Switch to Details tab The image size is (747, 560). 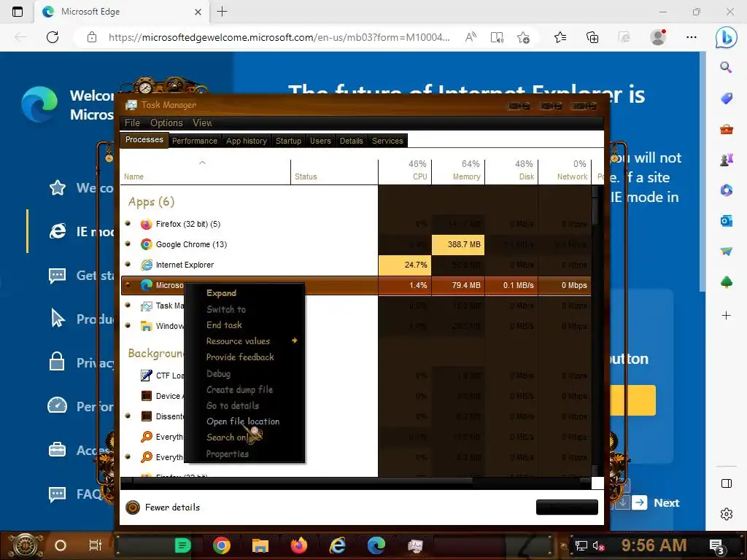pos(351,141)
